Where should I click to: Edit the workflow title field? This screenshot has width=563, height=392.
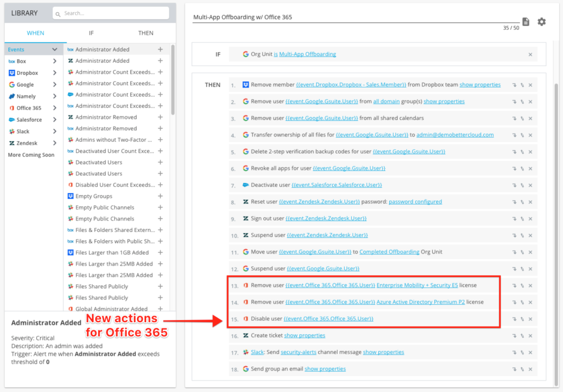[356, 17]
